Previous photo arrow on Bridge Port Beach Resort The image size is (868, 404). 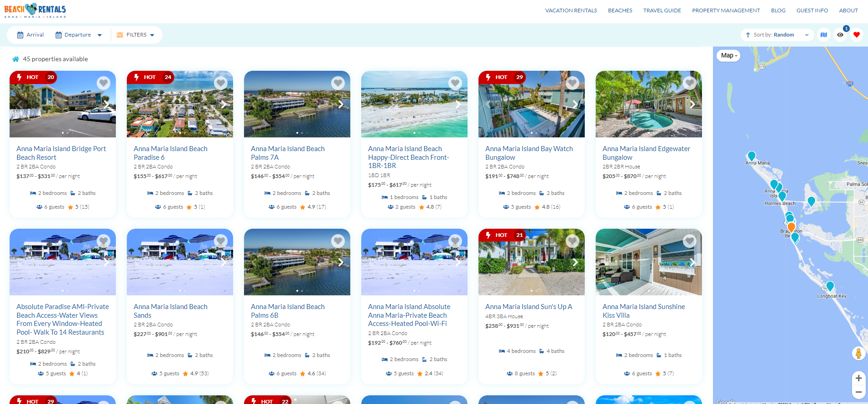[x=19, y=104]
